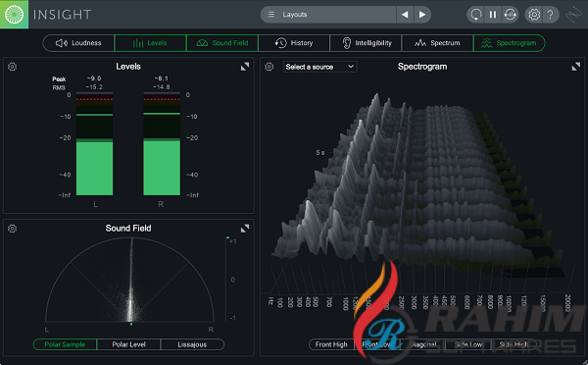The width and height of the screenshot is (588, 365).
Task: Click the audio loop icon beside pause
Action: [x=510, y=15]
